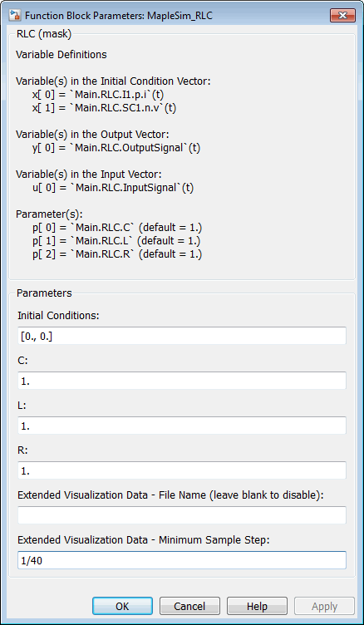Click the Cancel button
Viewport: 364px width, 625px height.
[189, 606]
